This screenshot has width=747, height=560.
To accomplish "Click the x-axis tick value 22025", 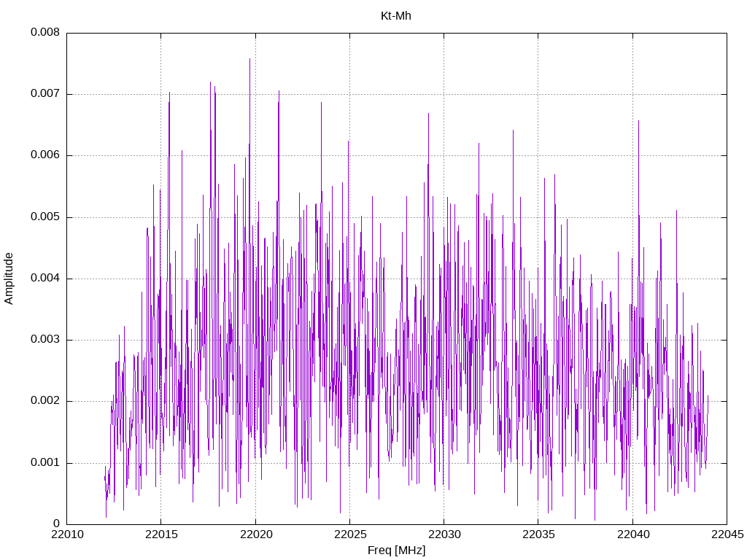I will click(x=349, y=534).
